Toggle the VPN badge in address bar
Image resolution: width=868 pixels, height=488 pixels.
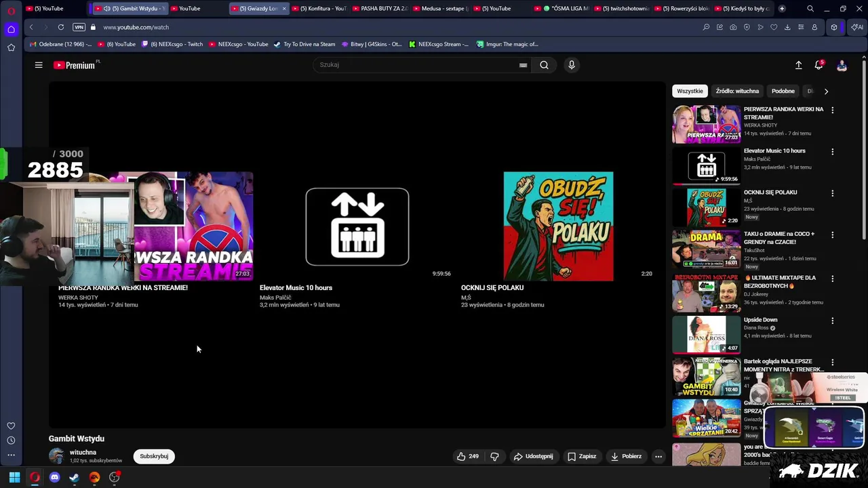(x=79, y=27)
